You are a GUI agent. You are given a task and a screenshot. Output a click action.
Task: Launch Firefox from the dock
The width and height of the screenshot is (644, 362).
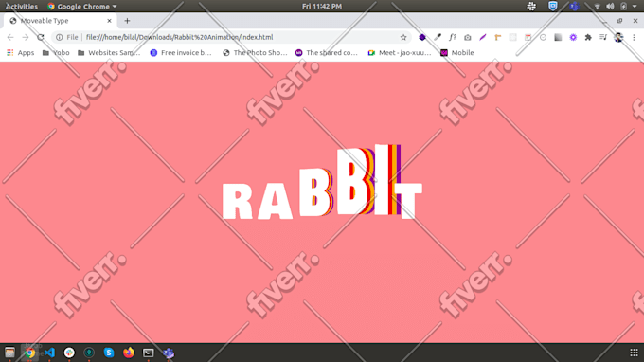129,353
